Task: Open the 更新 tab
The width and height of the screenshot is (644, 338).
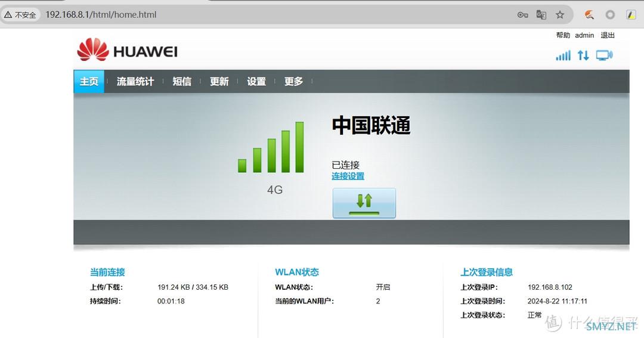Action: (x=219, y=81)
